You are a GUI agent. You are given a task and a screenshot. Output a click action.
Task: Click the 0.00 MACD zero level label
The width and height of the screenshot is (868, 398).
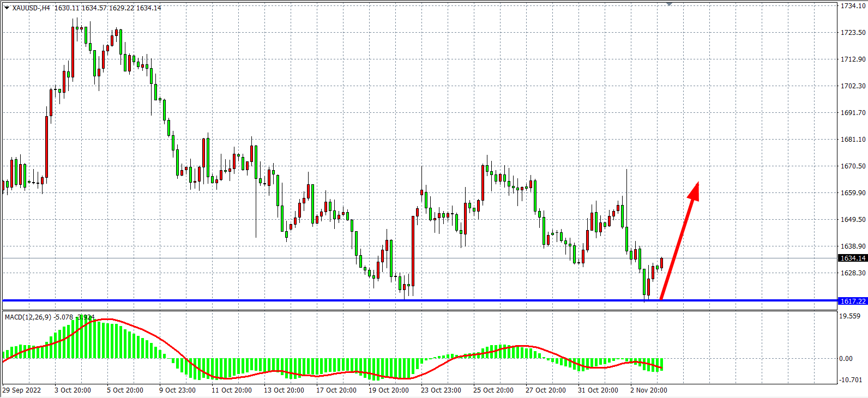(846, 359)
